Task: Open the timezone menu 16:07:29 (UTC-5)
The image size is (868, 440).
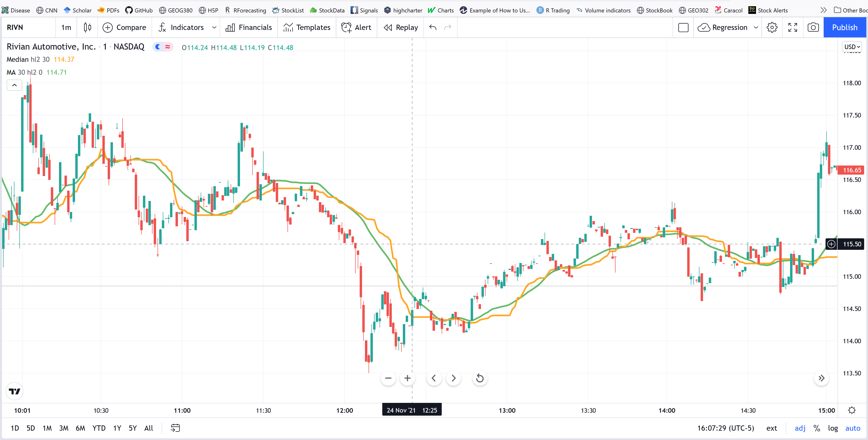Action: (x=726, y=428)
